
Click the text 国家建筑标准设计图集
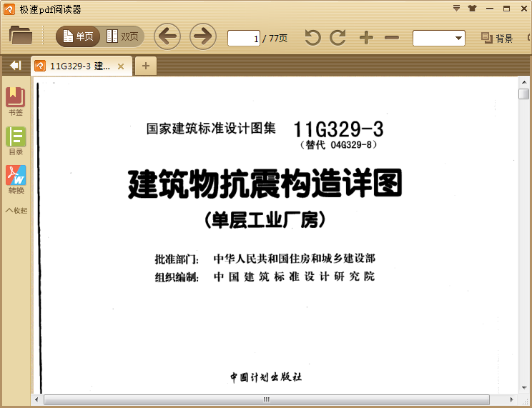[211, 129]
